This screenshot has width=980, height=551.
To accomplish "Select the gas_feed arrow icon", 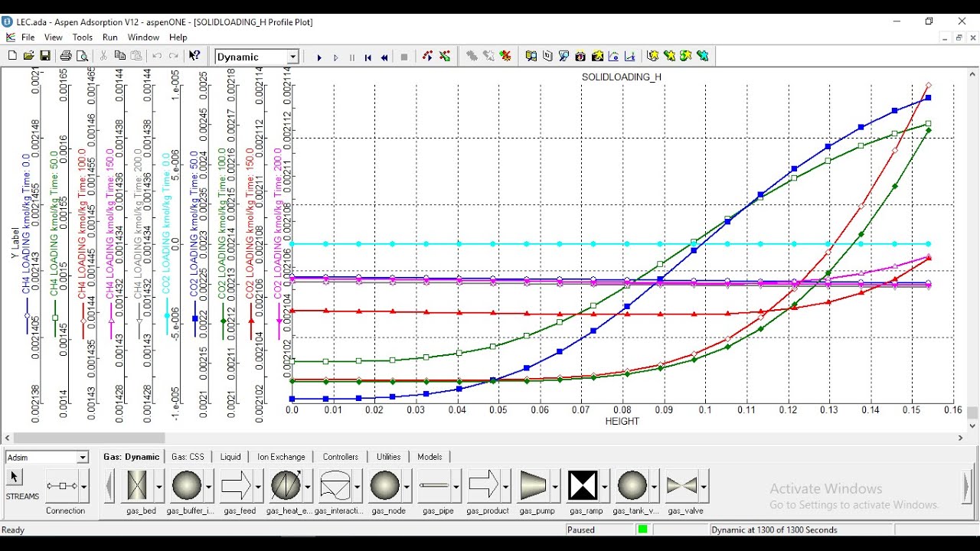I will (x=236, y=486).
